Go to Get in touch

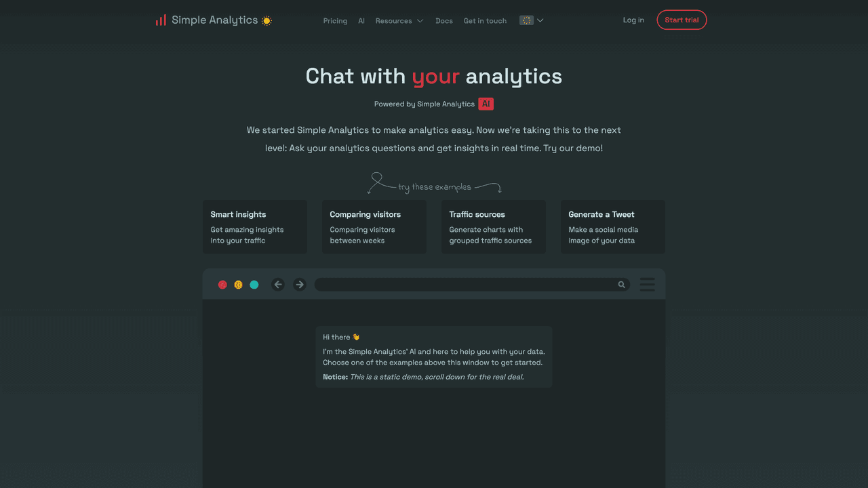(485, 21)
